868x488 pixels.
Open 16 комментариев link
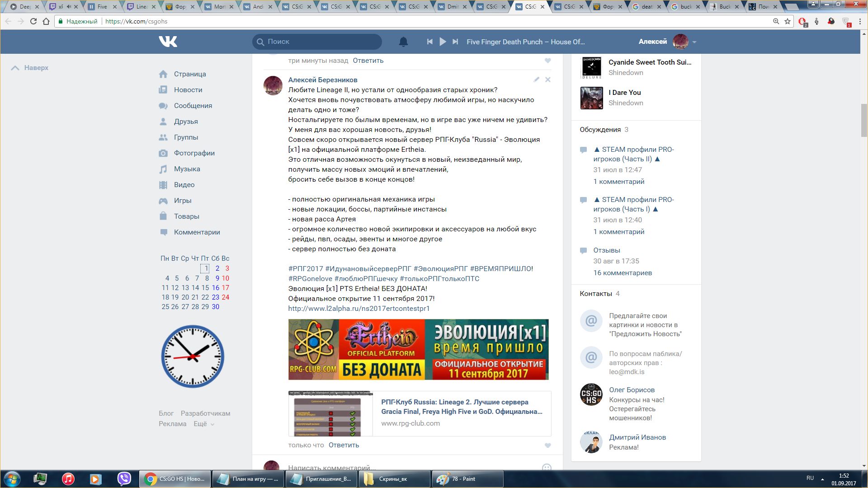623,273
